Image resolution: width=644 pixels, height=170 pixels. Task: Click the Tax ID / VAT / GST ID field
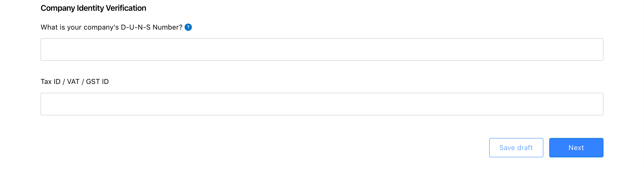click(x=322, y=104)
